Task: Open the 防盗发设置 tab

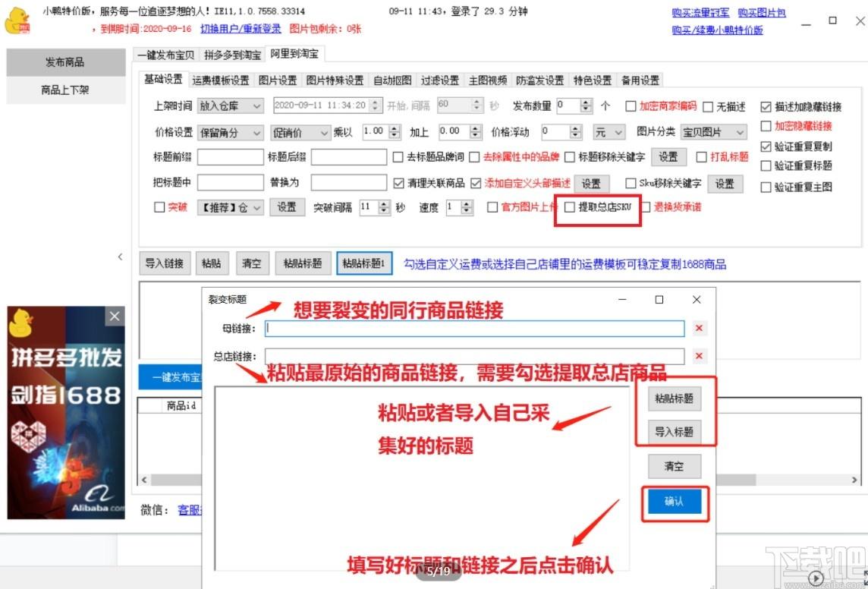Action: [x=539, y=80]
